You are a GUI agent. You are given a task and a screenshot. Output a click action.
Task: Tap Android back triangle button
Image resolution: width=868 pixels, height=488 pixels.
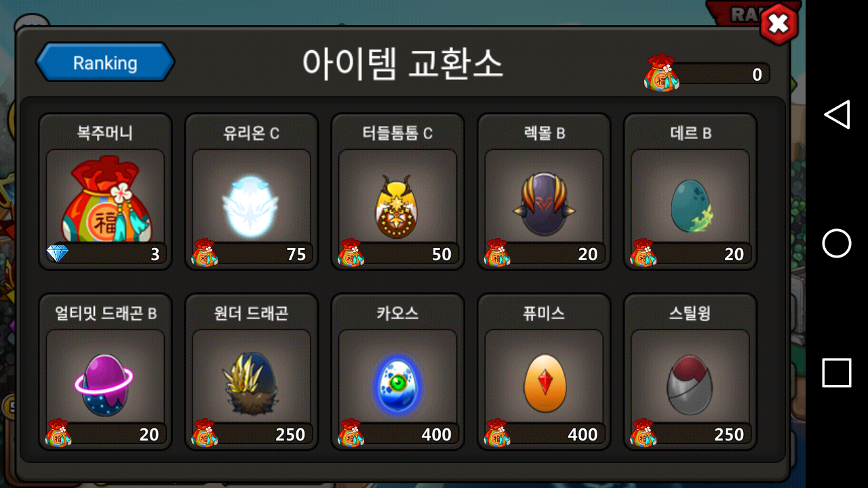coord(837,115)
